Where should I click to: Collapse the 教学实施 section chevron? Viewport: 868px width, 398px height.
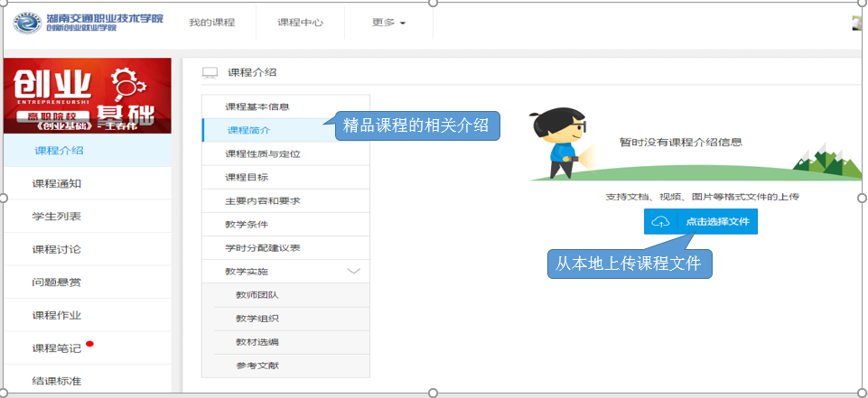(354, 271)
